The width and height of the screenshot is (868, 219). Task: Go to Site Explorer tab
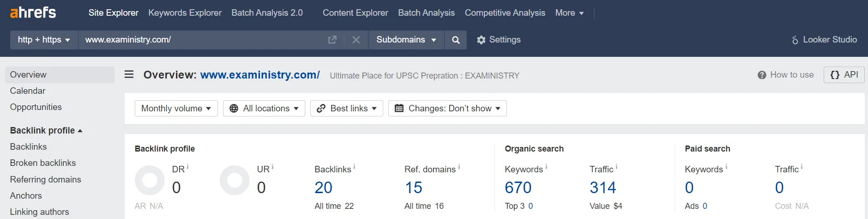pyautogui.click(x=113, y=13)
